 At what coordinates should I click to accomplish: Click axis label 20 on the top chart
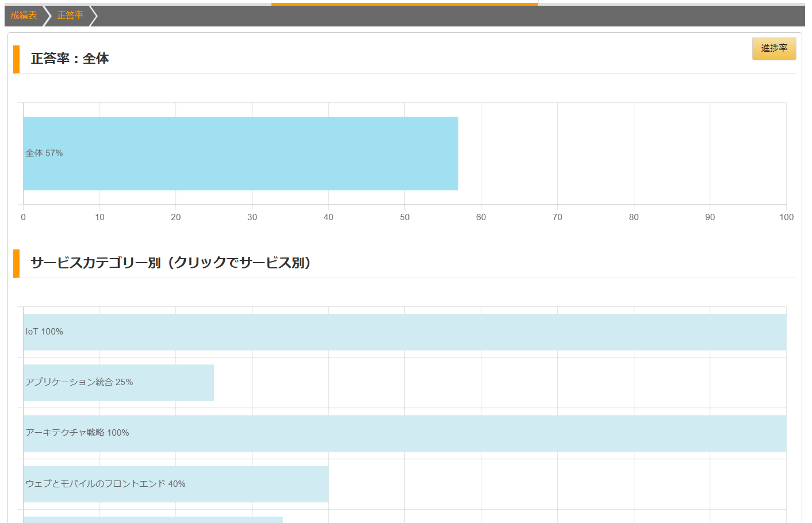[x=176, y=217]
